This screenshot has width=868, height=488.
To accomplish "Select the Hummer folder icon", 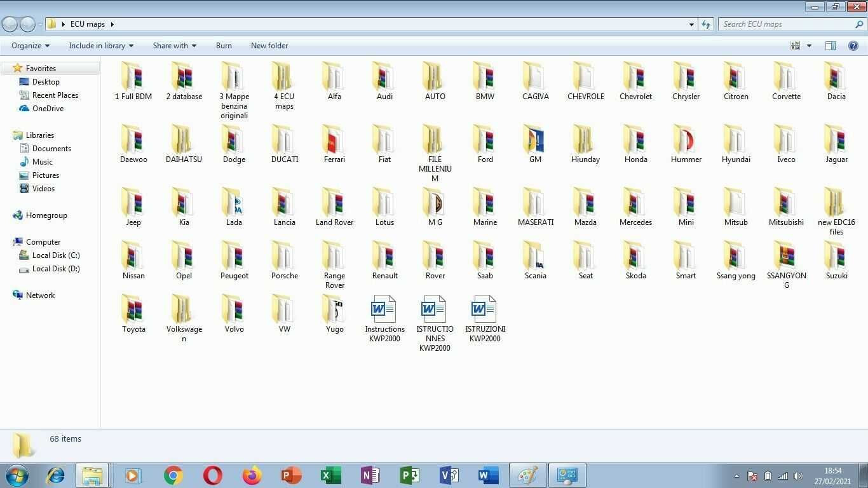I will [x=686, y=139].
